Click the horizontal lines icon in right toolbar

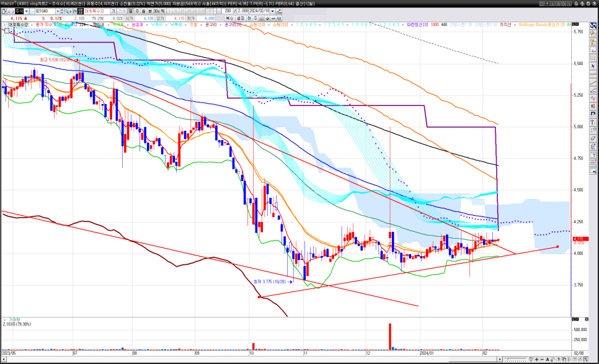click(x=593, y=162)
